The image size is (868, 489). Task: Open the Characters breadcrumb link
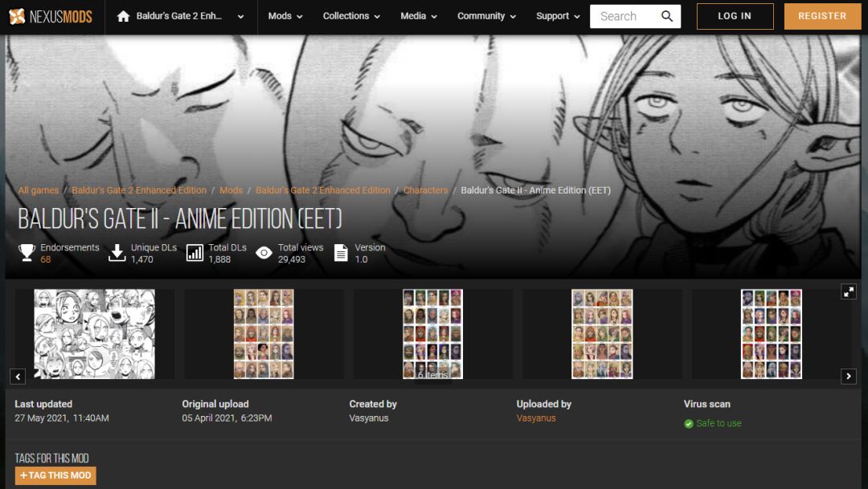click(425, 189)
